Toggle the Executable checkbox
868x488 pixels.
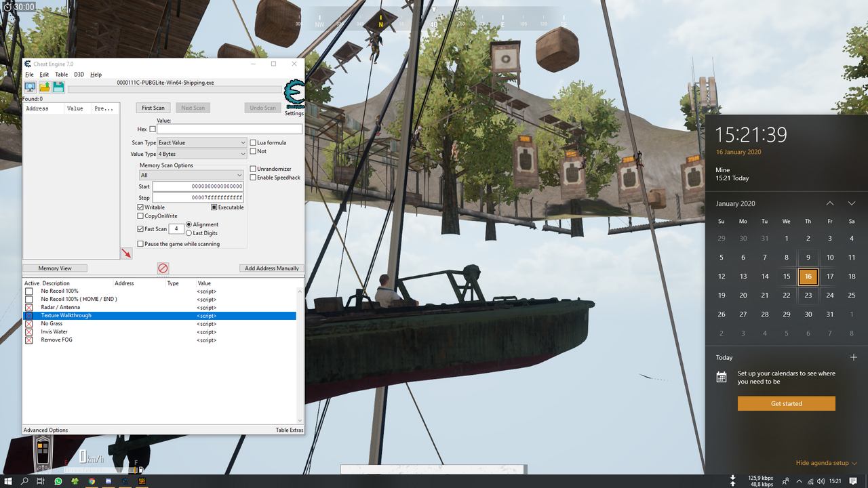point(214,207)
